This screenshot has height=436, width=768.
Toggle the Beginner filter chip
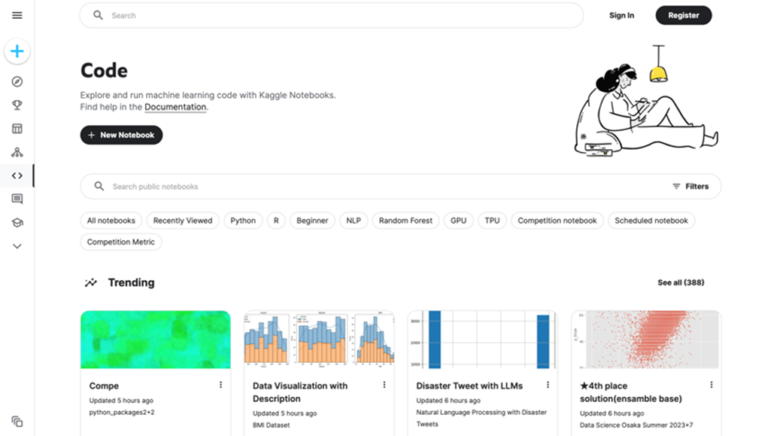312,220
